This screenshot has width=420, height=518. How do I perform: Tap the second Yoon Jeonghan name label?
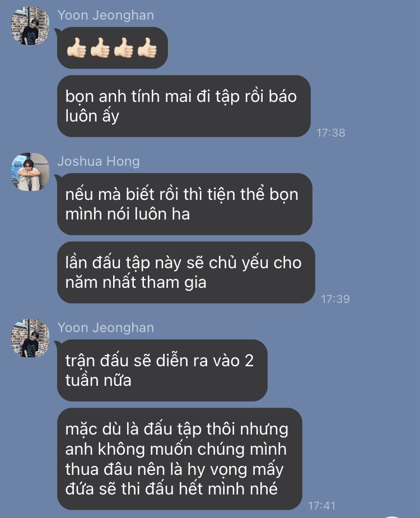pyautogui.click(x=105, y=328)
